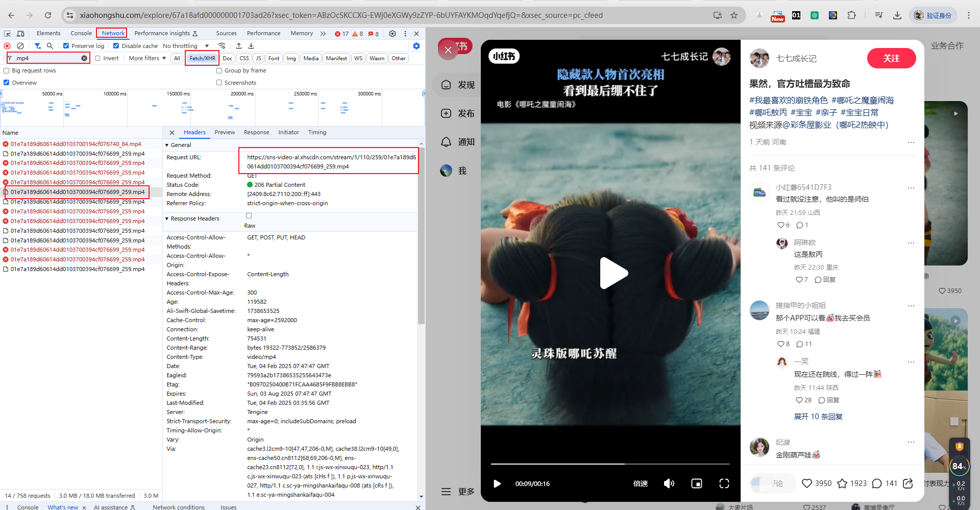Viewport: 980px width, 510px height.
Task: Share the post with share icon
Action: [x=908, y=483]
